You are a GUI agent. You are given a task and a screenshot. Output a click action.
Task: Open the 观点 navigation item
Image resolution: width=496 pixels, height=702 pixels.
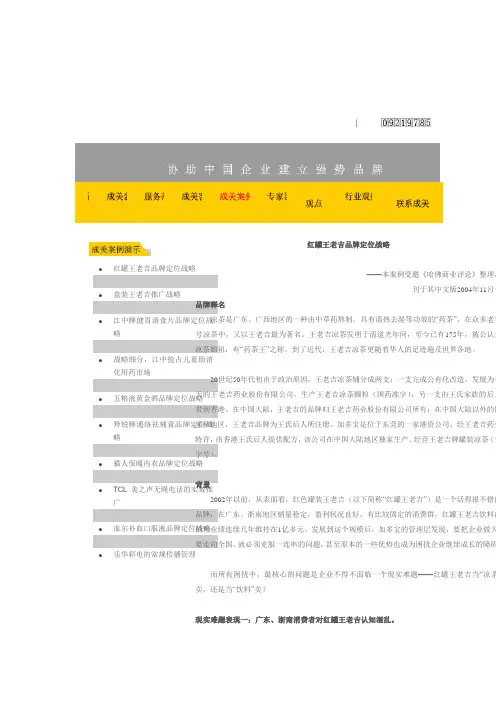[314, 203]
